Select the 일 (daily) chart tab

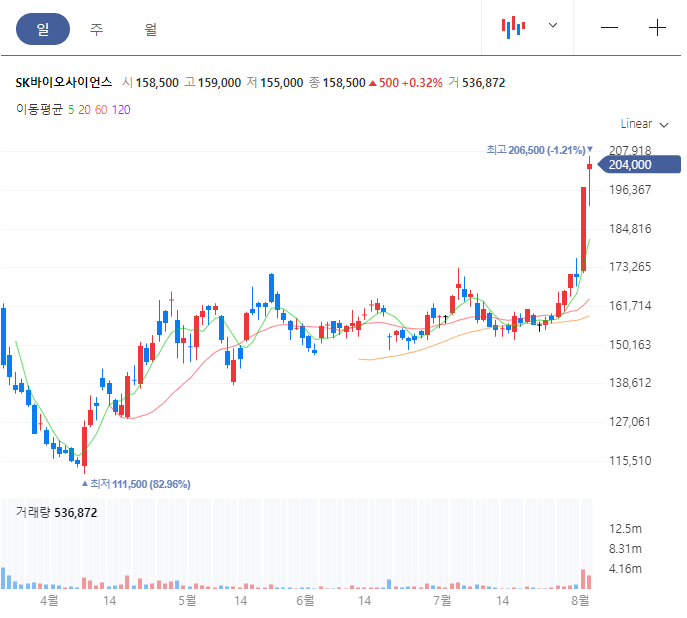43,29
